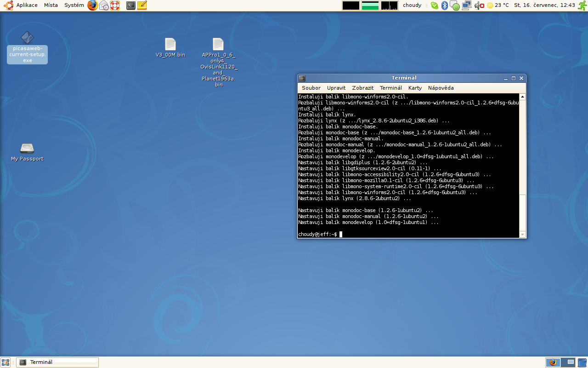Open the Zobrazit menu in Terminál
The image size is (588, 368).
(x=362, y=88)
